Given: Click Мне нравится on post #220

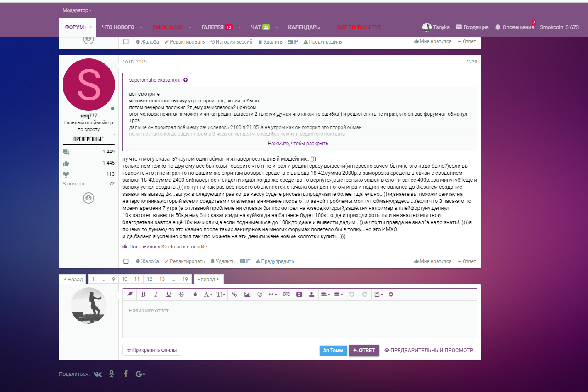Looking at the screenshot, I should (x=433, y=261).
